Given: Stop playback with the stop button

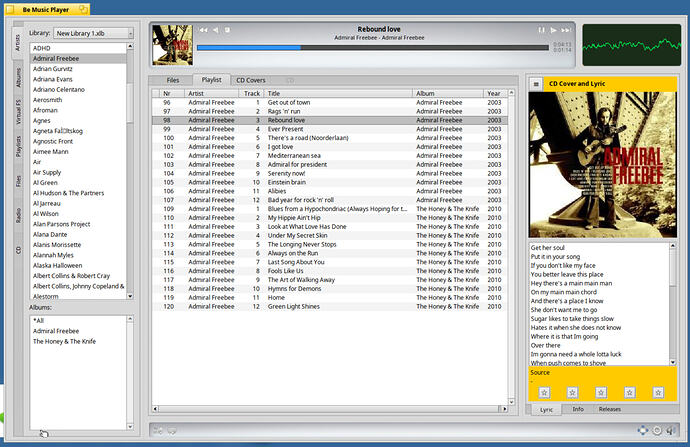Looking at the screenshot, I should [228, 30].
